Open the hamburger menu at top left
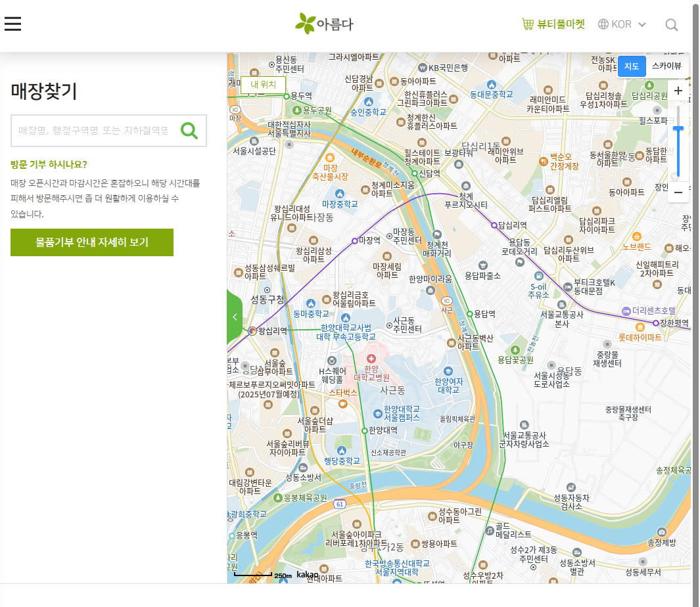This screenshot has height=607, width=700. pyautogui.click(x=12, y=24)
